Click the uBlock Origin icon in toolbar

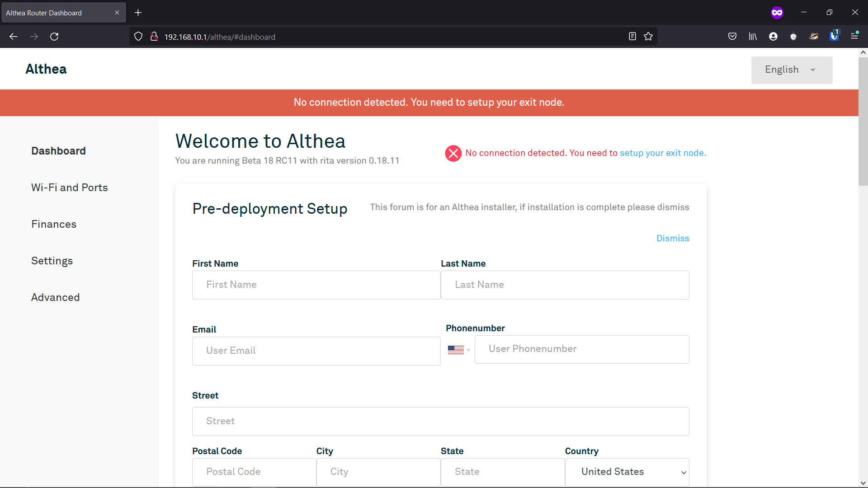pos(793,36)
